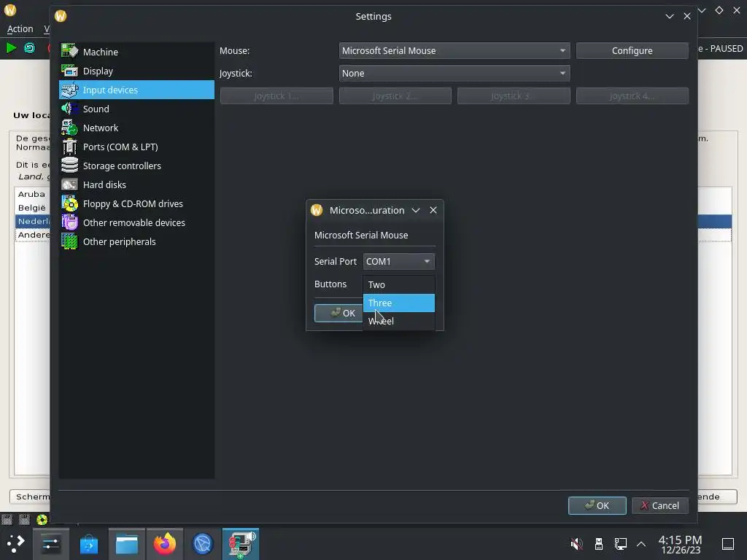Click the 86Box emulator taskbar icon
The width and height of the screenshot is (747, 560).
click(x=241, y=544)
